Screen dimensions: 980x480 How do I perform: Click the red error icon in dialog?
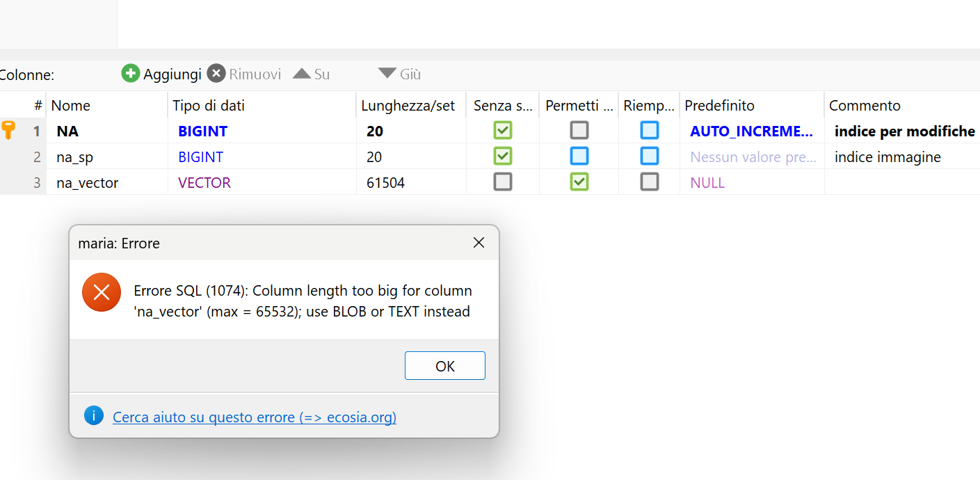click(x=102, y=292)
